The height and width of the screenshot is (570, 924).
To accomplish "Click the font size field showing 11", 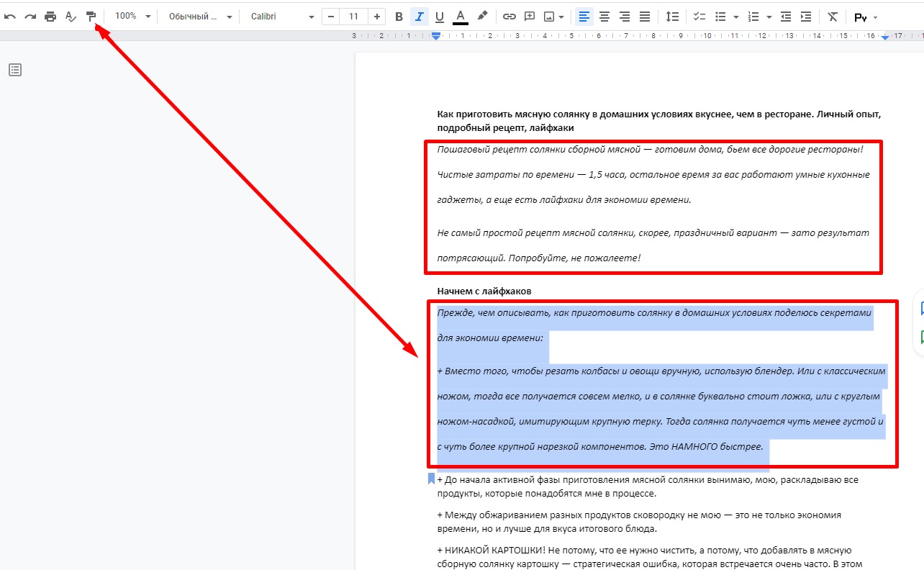I will [x=353, y=17].
